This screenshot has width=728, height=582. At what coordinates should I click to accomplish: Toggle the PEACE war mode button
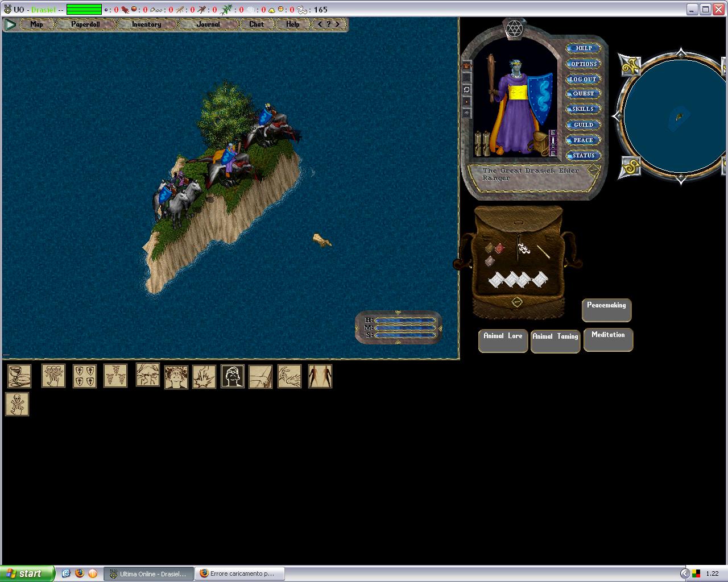click(584, 140)
